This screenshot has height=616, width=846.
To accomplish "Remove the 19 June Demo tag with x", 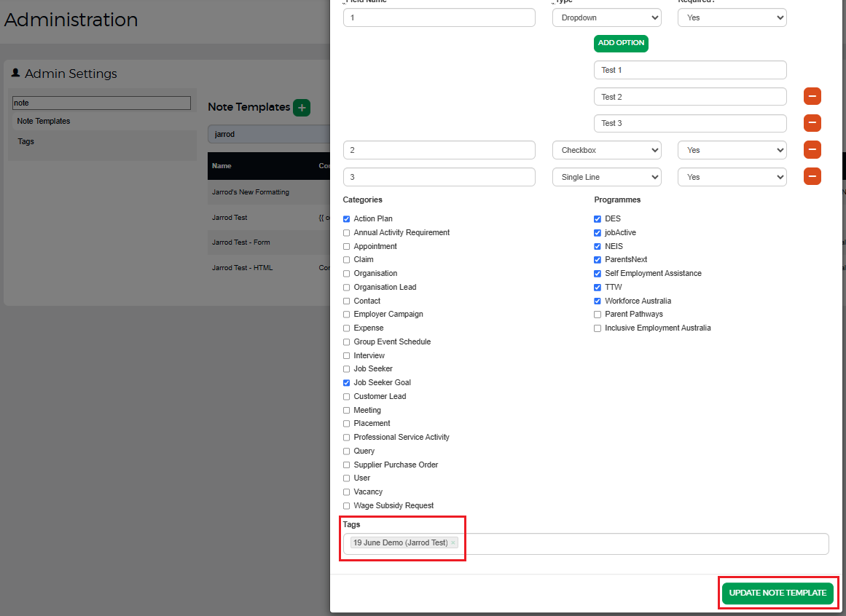I will coord(453,542).
